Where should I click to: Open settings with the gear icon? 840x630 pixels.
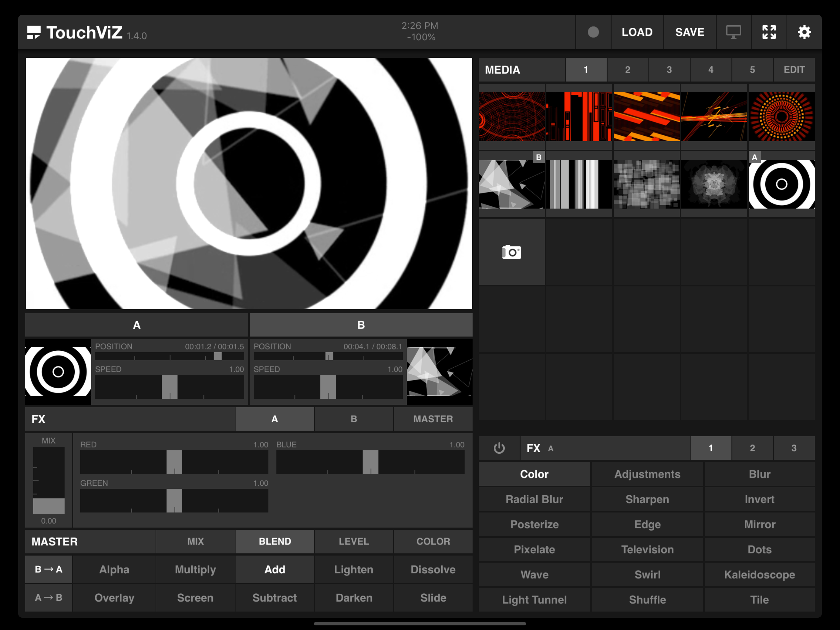tap(804, 32)
